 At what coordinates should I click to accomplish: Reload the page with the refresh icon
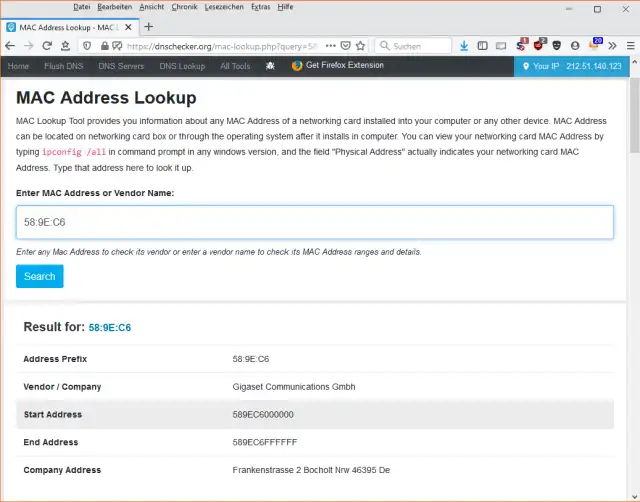point(47,46)
